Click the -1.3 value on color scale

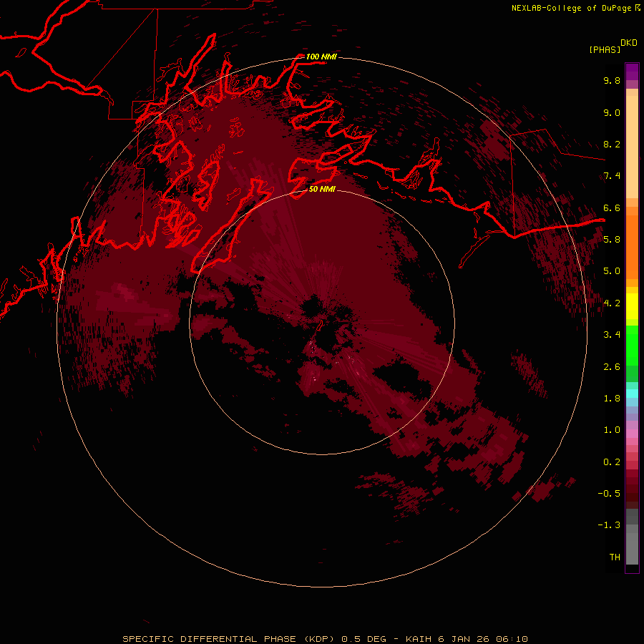pos(609,525)
